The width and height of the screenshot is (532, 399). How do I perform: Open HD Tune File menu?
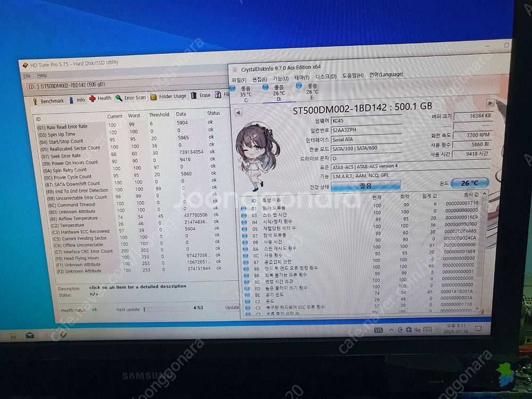[x=27, y=76]
